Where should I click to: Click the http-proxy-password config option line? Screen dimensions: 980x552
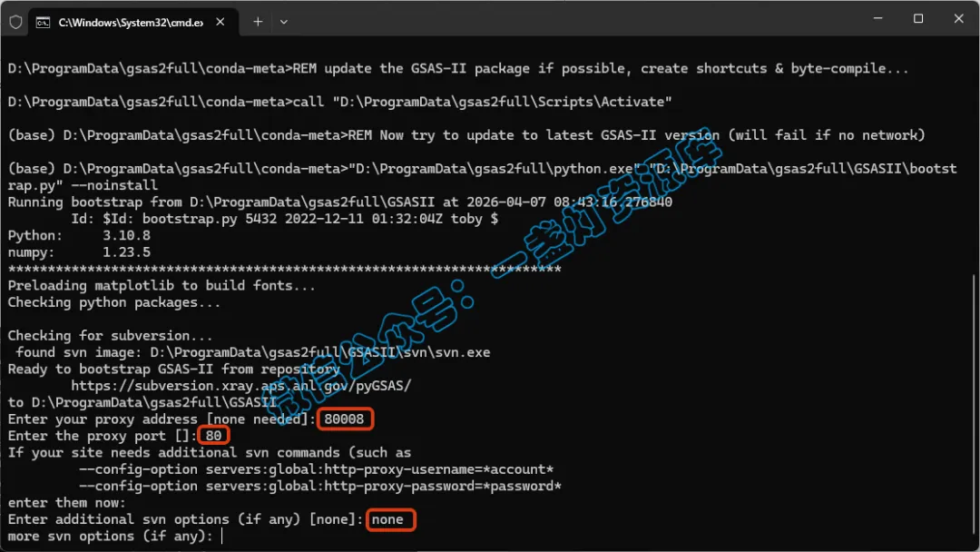coord(319,487)
